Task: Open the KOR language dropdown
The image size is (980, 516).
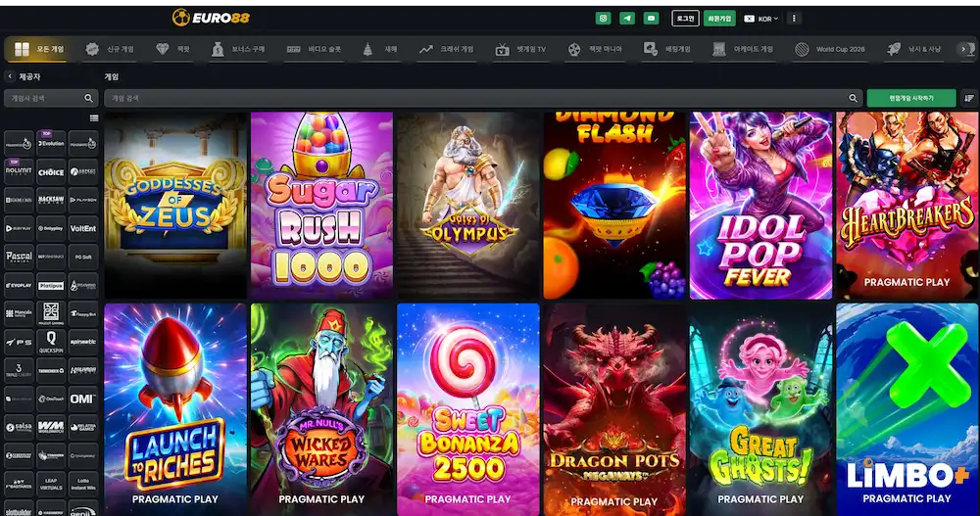Action: tap(760, 19)
